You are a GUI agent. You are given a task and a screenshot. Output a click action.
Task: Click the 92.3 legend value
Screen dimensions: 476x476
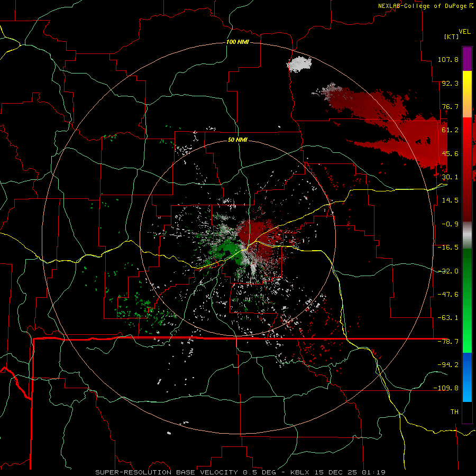coord(450,83)
